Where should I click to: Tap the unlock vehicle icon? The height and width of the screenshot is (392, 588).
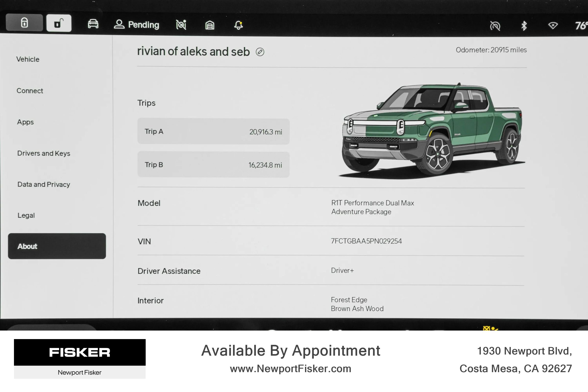point(59,23)
